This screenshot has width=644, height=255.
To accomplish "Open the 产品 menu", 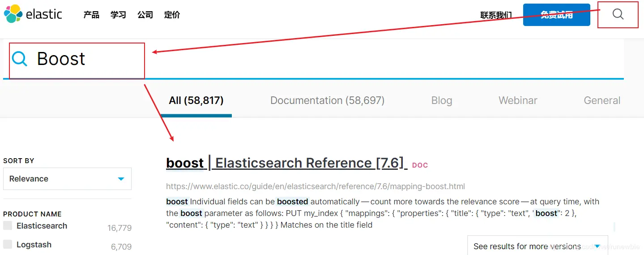I will point(91,15).
